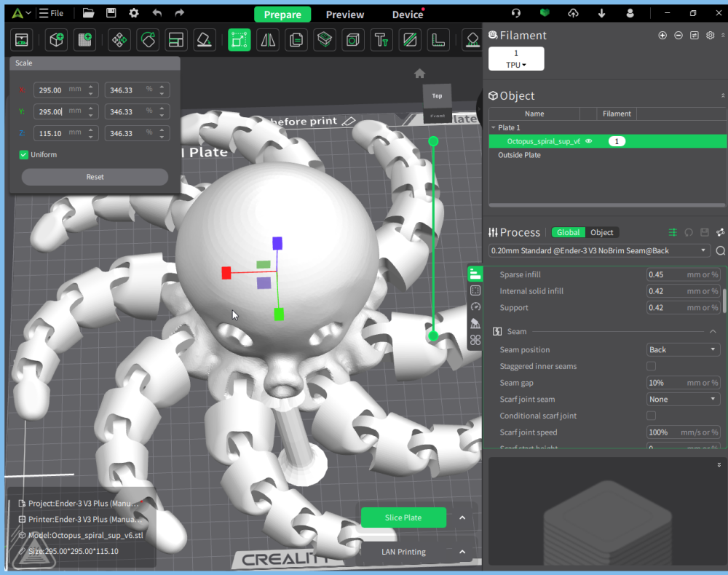Click the redo arrow icon
This screenshot has width=728, height=575.
point(180,13)
